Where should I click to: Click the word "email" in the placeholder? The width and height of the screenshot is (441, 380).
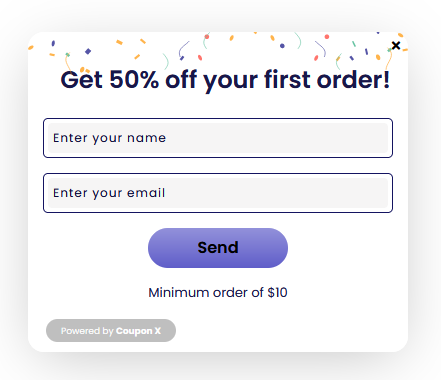click(x=146, y=193)
